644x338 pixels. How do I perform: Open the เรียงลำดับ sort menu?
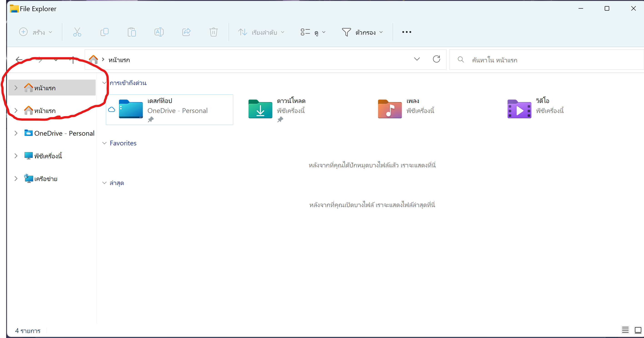[261, 32]
